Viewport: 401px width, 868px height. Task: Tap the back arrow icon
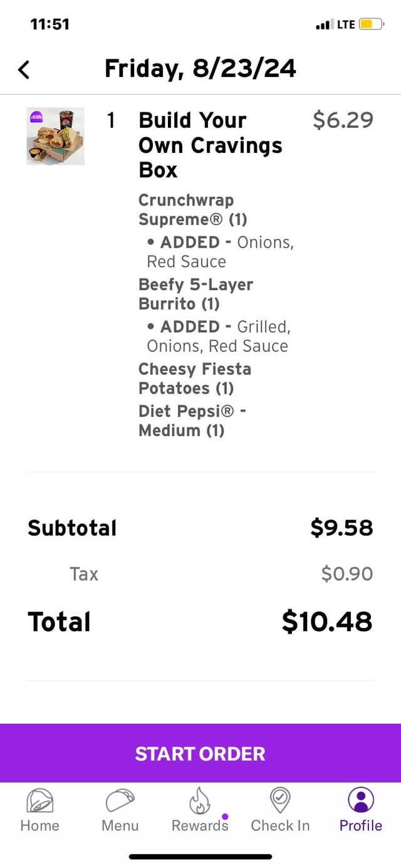[x=24, y=69]
